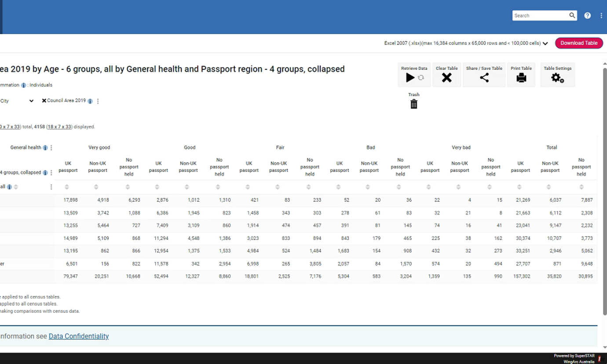Image resolution: width=607 pixels, height=364 pixels.
Task: Print the table using the printer icon
Action: (x=521, y=78)
